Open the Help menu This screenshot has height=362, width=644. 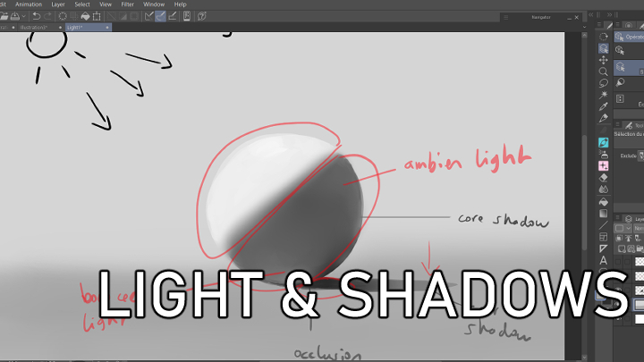pos(181,4)
